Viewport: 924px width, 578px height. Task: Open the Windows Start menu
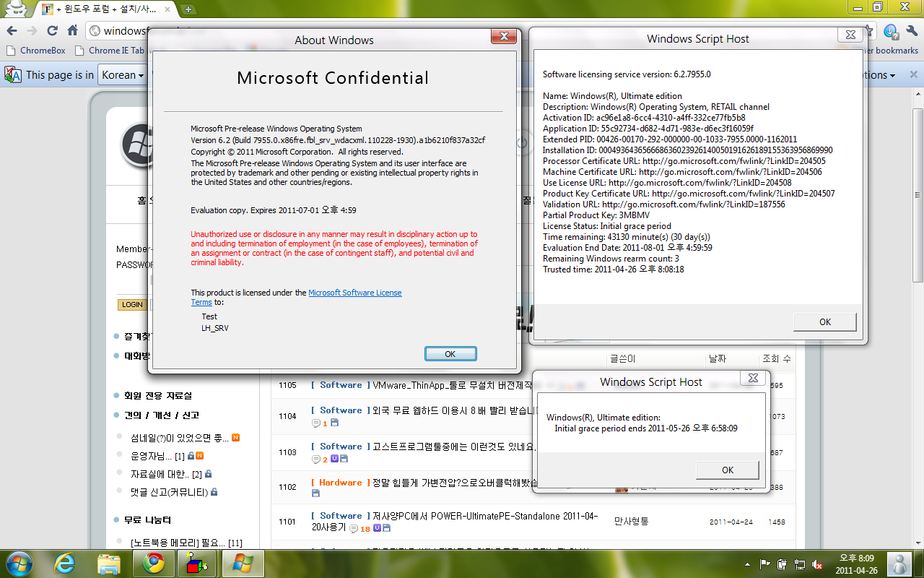[x=18, y=563]
